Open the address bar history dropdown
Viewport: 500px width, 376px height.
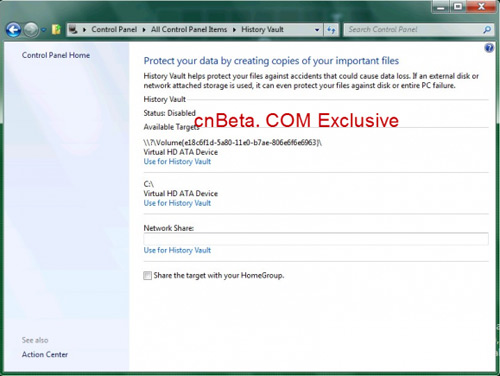[x=317, y=30]
